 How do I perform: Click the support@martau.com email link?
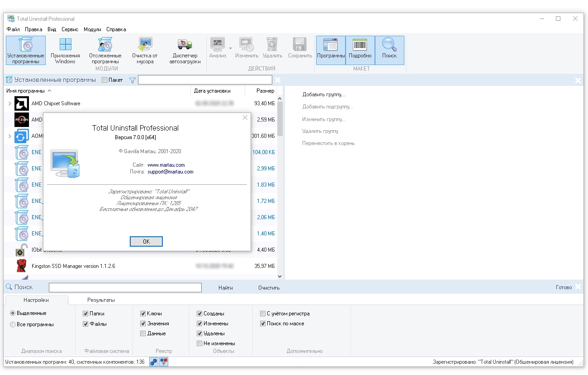(x=170, y=172)
